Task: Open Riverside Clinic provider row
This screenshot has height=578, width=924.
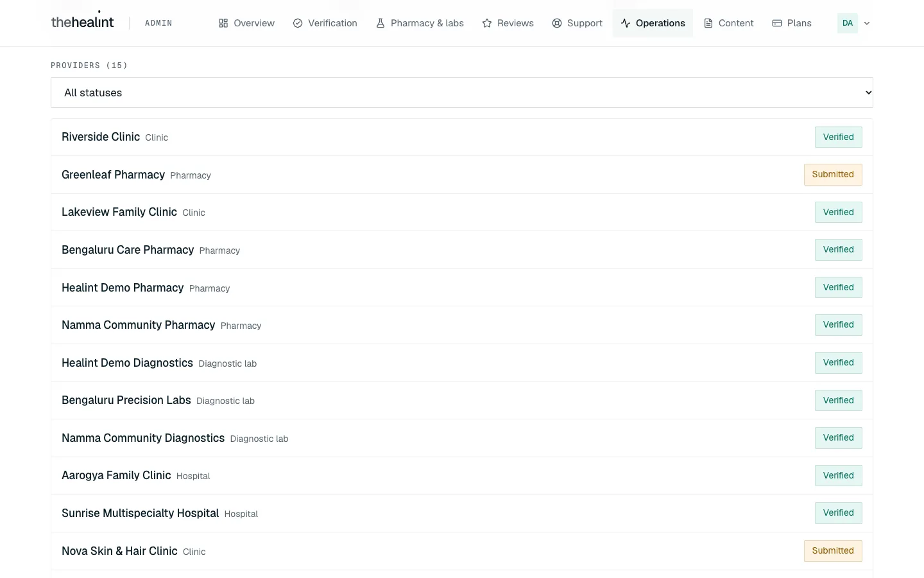Action: (462, 137)
